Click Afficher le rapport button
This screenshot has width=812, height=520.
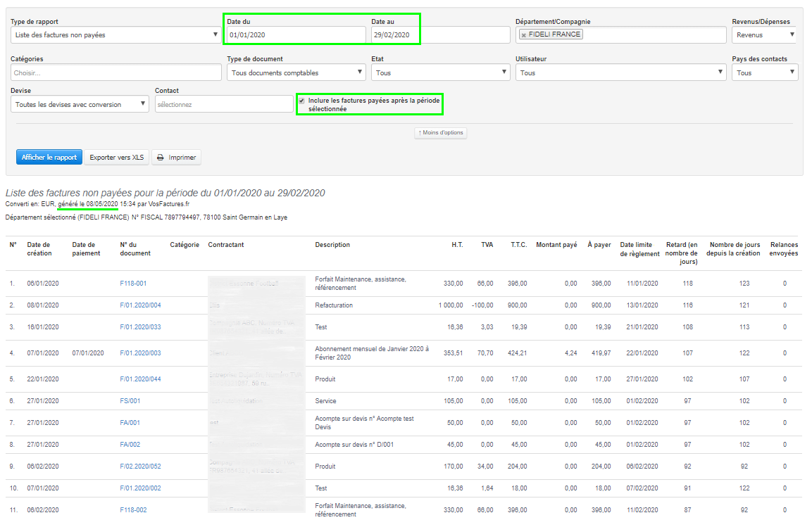[x=49, y=158]
